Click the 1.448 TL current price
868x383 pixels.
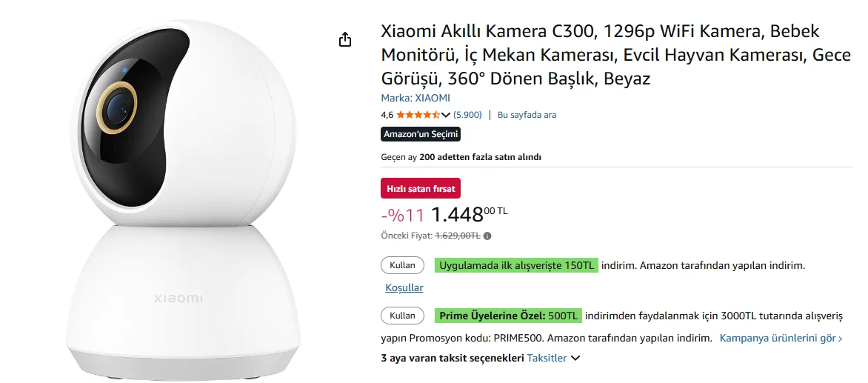coord(469,215)
